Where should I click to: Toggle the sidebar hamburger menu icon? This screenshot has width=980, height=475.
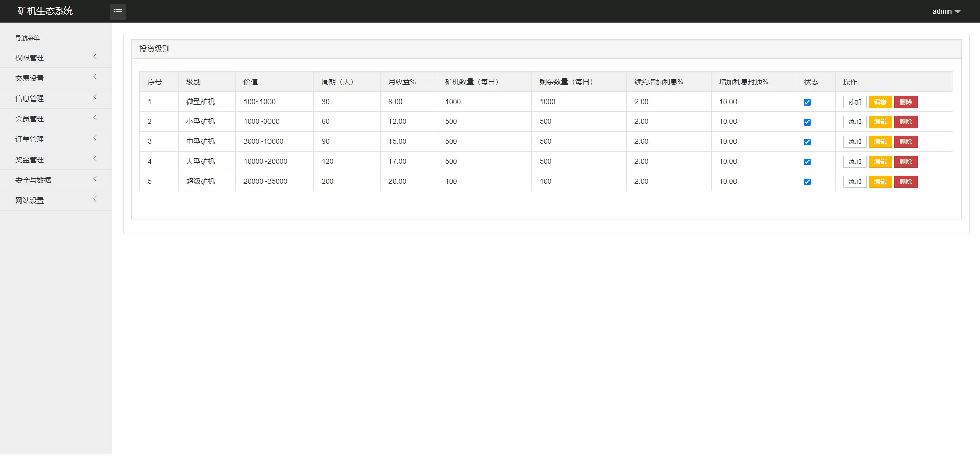point(118,12)
